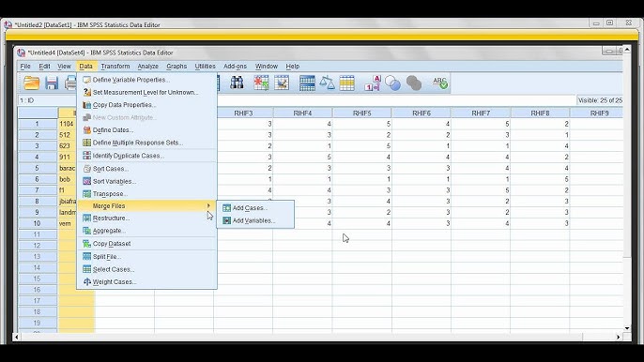Open the View menu
Image resolution: width=644 pixels, height=362 pixels.
click(64, 66)
